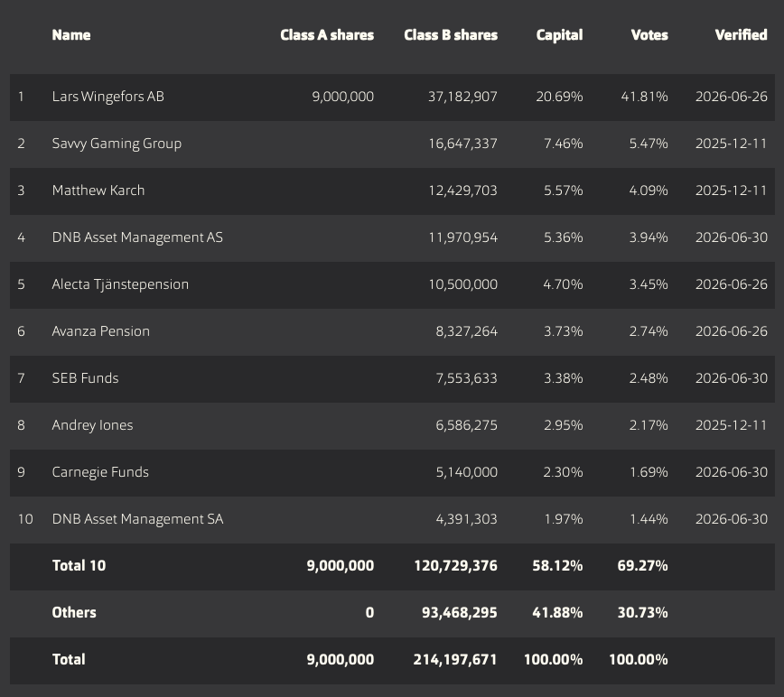The width and height of the screenshot is (784, 697).
Task: Click the Class A shares column header
Action: 327,35
